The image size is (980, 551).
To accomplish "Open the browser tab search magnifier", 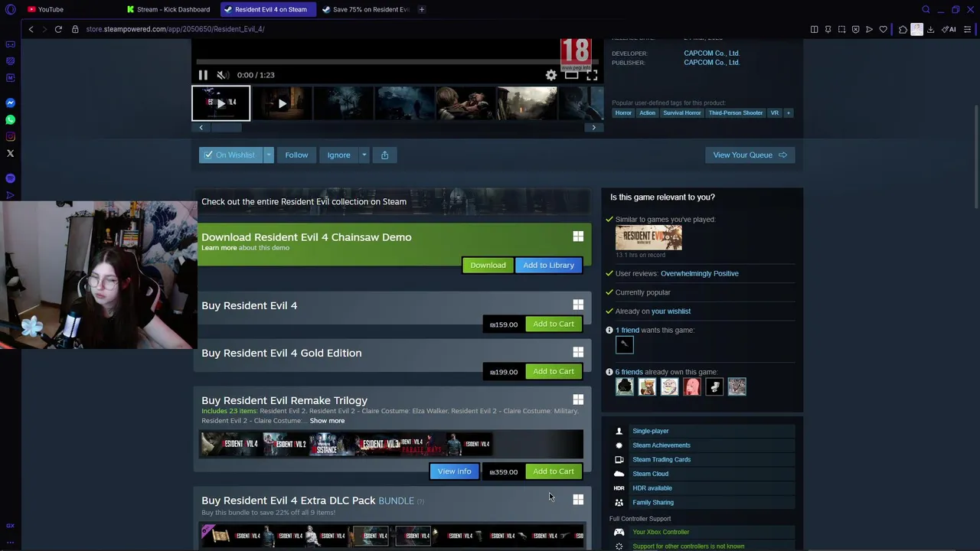I will [x=926, y=9].
